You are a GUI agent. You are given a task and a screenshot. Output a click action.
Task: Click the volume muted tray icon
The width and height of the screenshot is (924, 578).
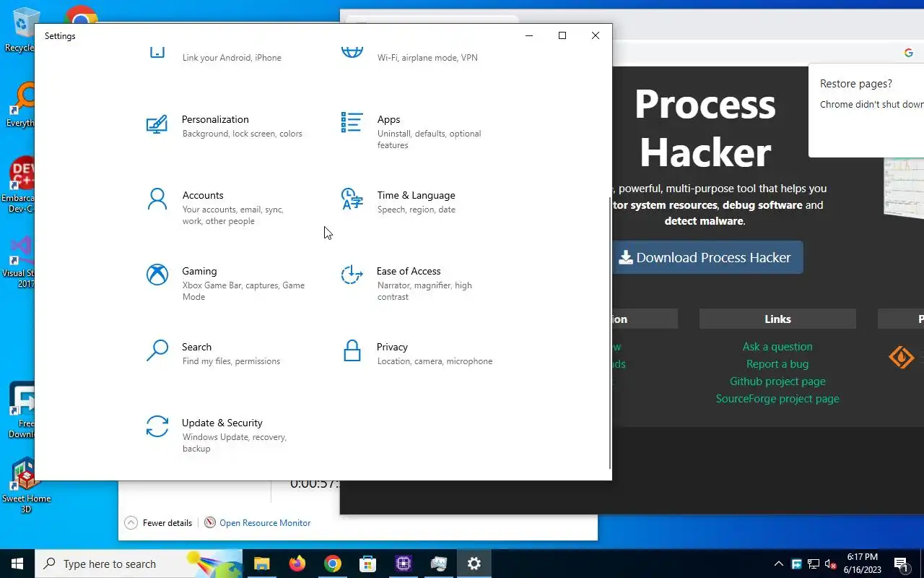coord(831,564)
